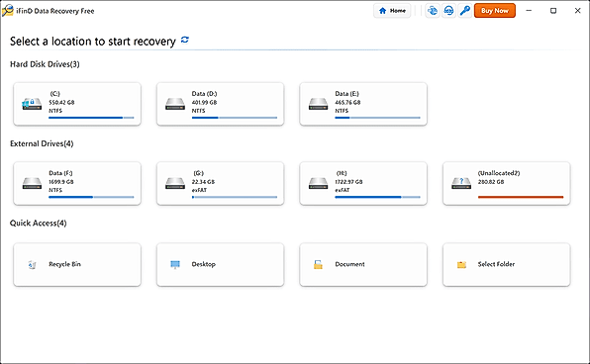Select the Unallocated drive question-mark icon

tap(461, 183)
